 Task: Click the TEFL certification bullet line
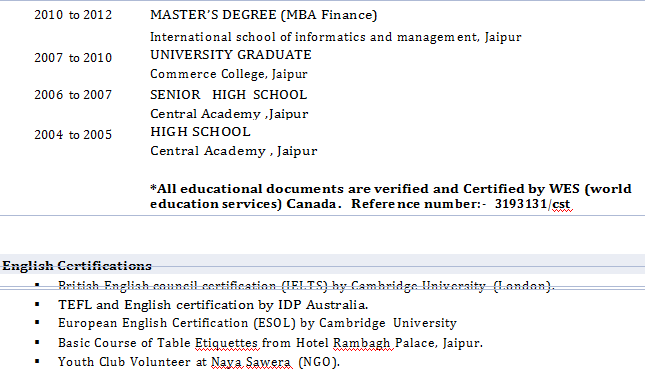click(x=213, y=305)
